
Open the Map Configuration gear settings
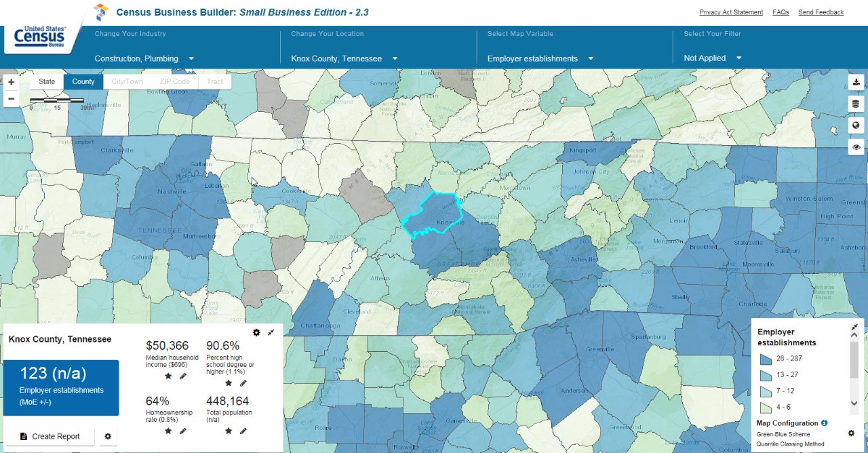point(852,433)
